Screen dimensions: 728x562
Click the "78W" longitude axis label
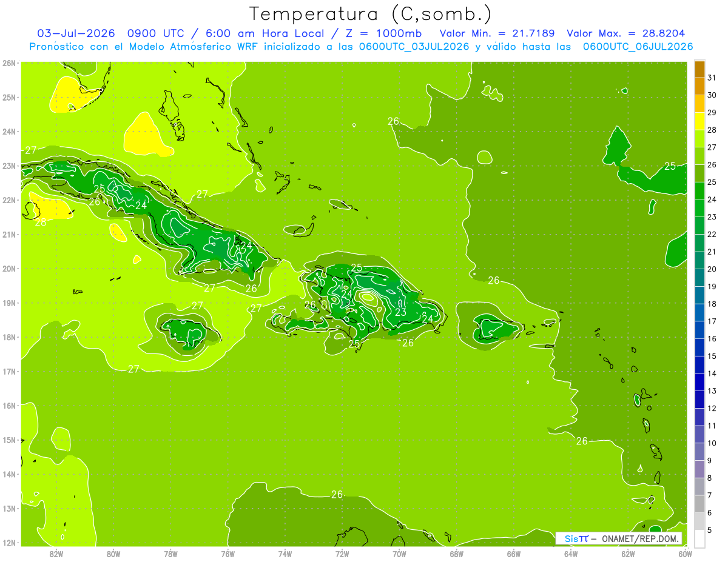(170, 554)
